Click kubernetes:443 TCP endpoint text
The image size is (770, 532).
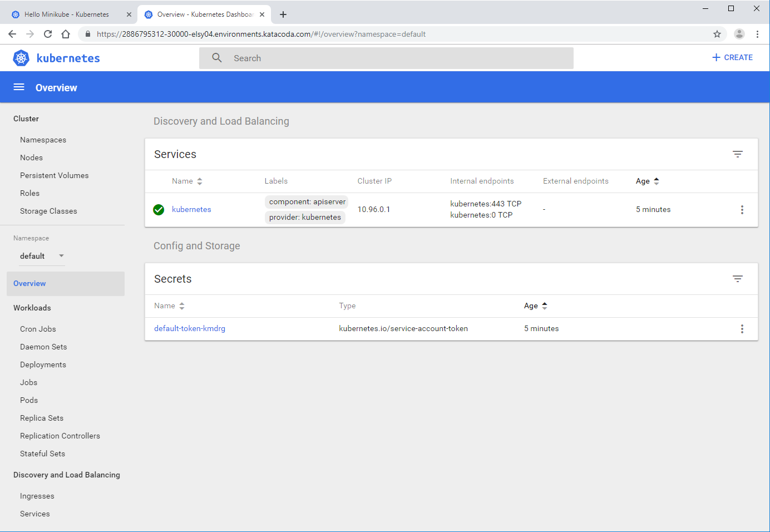(486, 204)
